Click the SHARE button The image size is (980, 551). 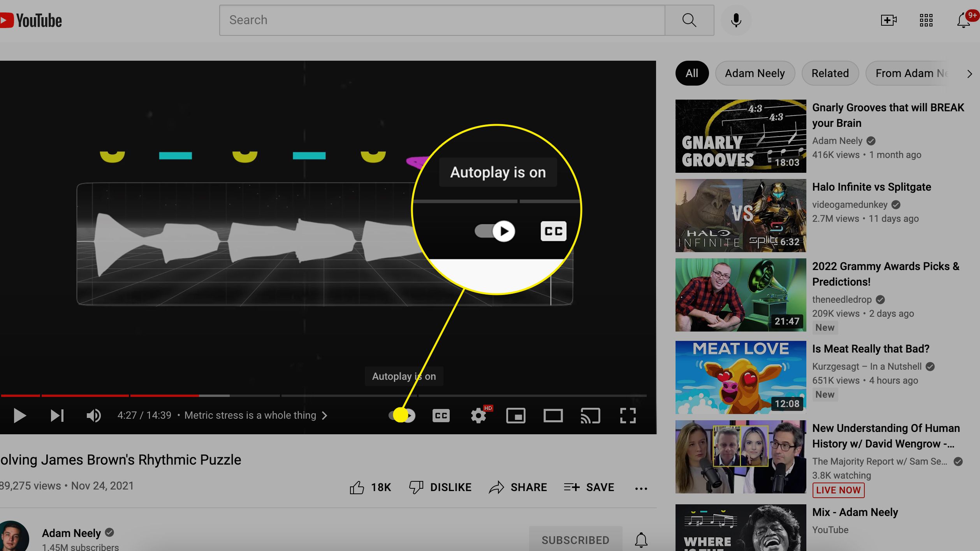[x=518, y=488]
